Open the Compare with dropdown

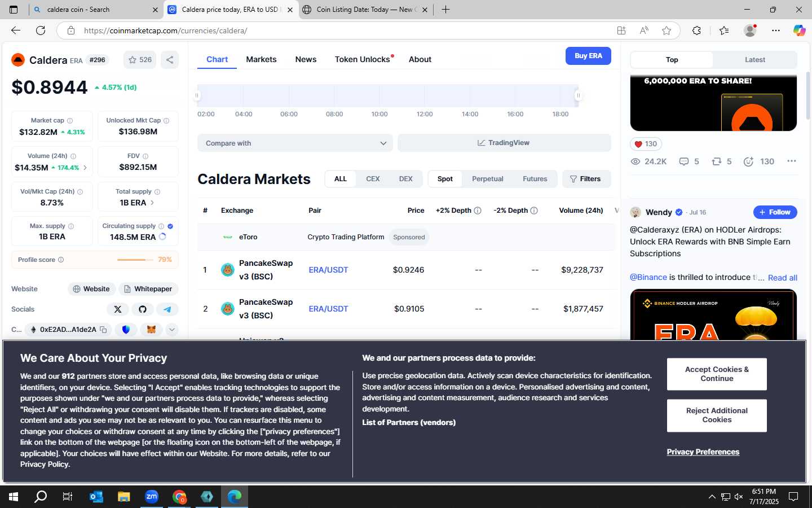click(295, 143)
